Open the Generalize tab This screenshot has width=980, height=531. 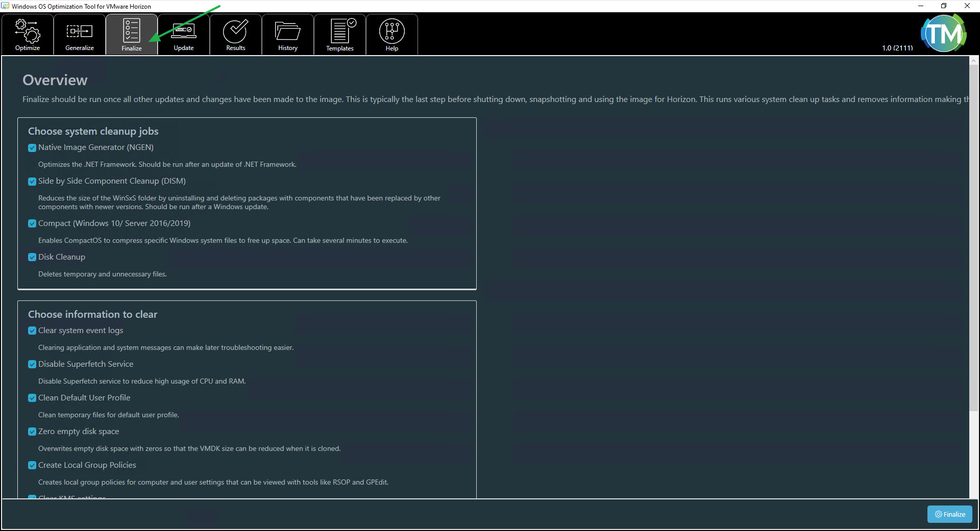pos(80,34)
